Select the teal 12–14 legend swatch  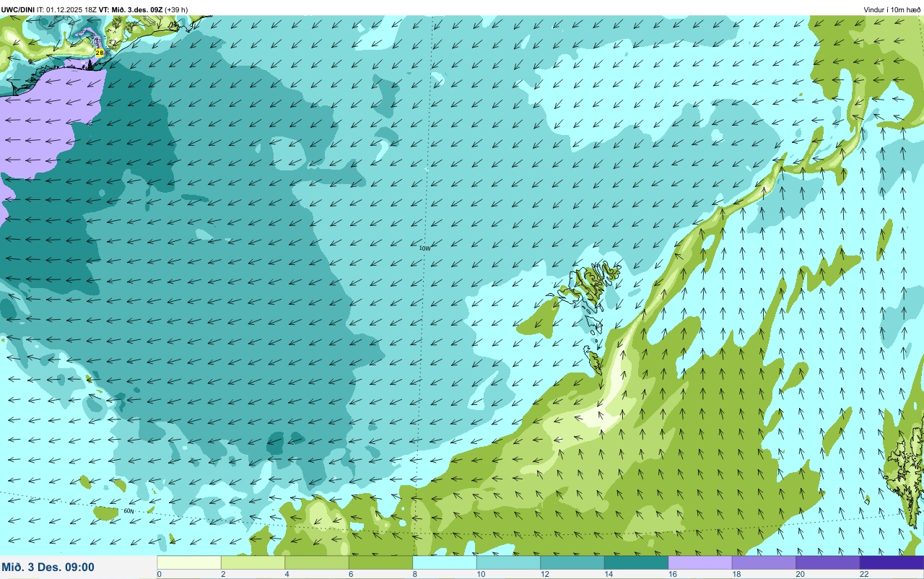point(572,562)
